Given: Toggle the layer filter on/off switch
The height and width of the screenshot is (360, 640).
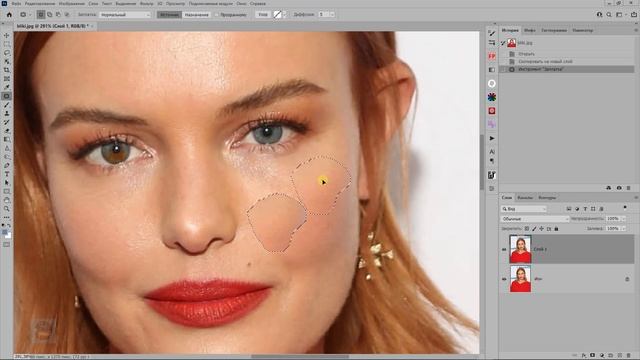Looking at the screenshot, I should pyautogui.click(x=625, y=208).
